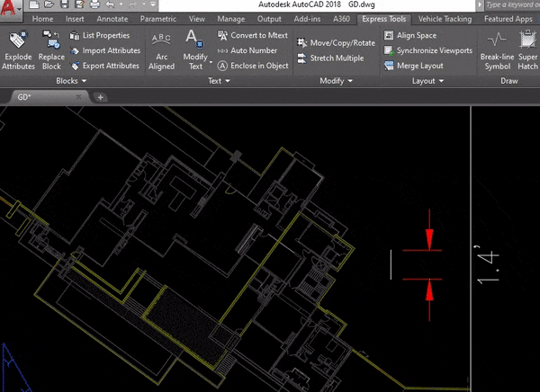This screenshot has width=540, height=392.
Task: Click the Redo arrow icon
Action: (x=133, y=4)
